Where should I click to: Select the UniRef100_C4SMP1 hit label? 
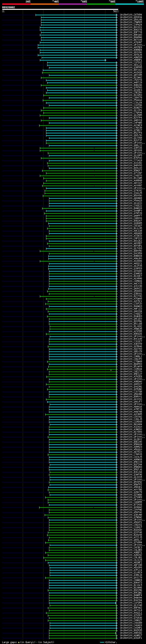(131, 628)
